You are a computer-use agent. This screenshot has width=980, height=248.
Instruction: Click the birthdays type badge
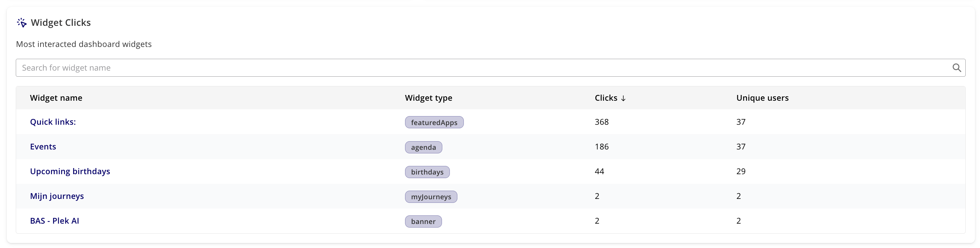coord(427,172)
